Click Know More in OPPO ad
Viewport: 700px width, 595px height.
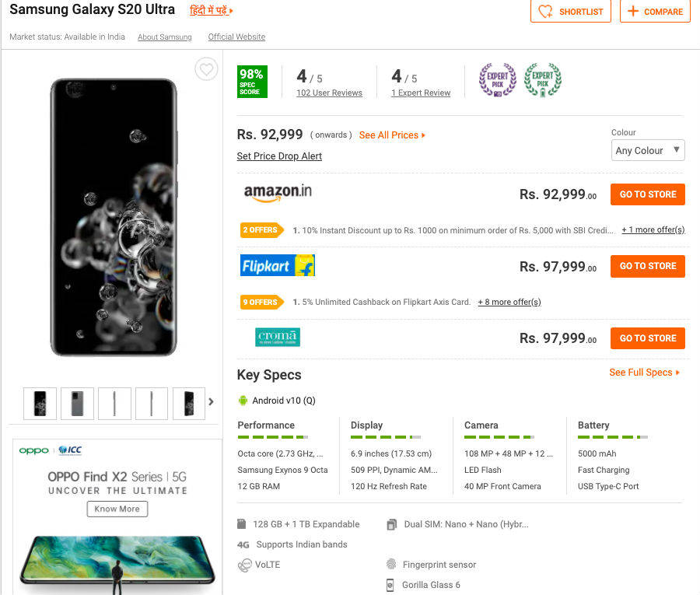point(117,509)
